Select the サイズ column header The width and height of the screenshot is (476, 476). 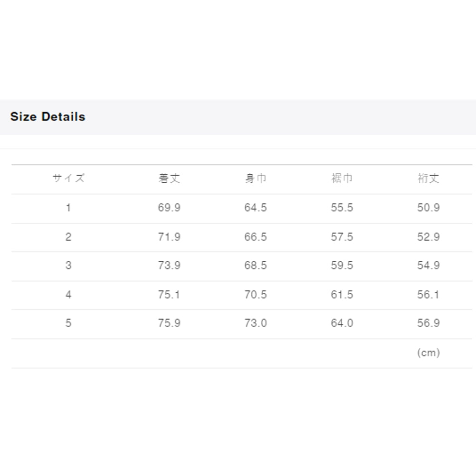[69, 178]
